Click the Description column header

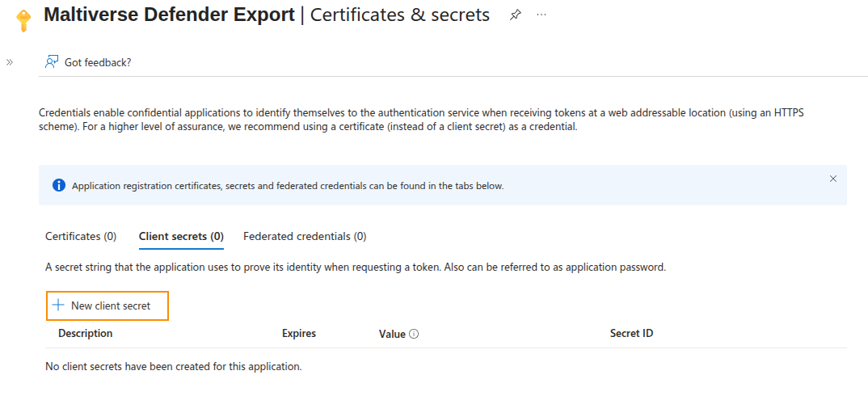(x=86, y=334)
